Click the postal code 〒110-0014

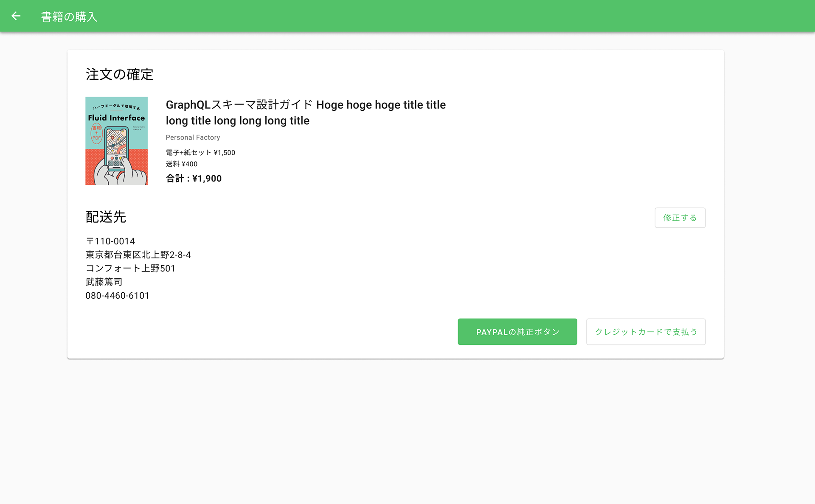[110, 241]
